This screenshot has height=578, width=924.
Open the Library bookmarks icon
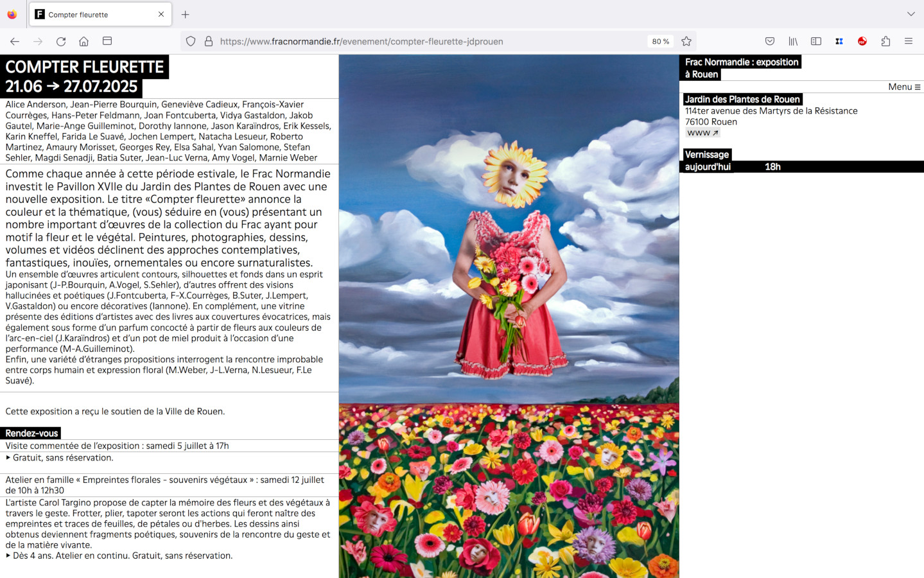(x=793, y=41)
